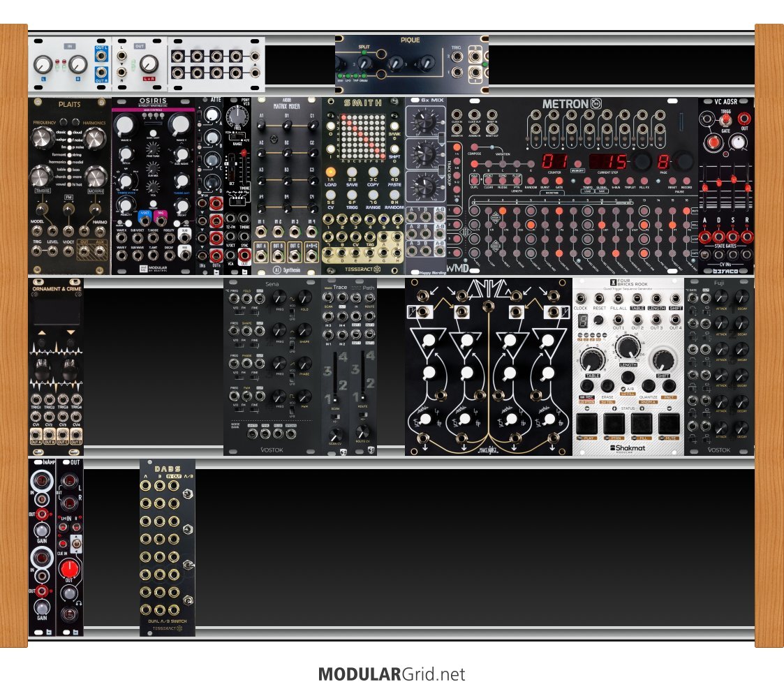The width and height of the screenshot is (784, 689).
Task: Click the BURST button on Metron
Action: coord(545,181)
